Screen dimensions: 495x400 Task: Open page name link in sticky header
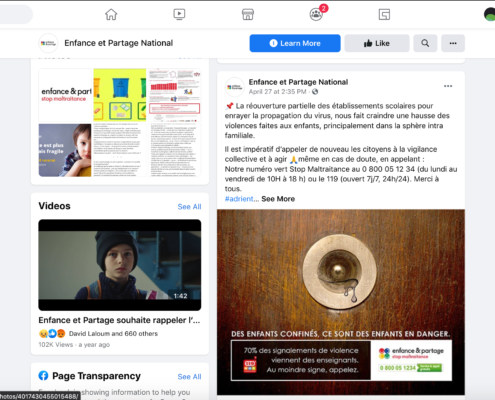(119, 43)
